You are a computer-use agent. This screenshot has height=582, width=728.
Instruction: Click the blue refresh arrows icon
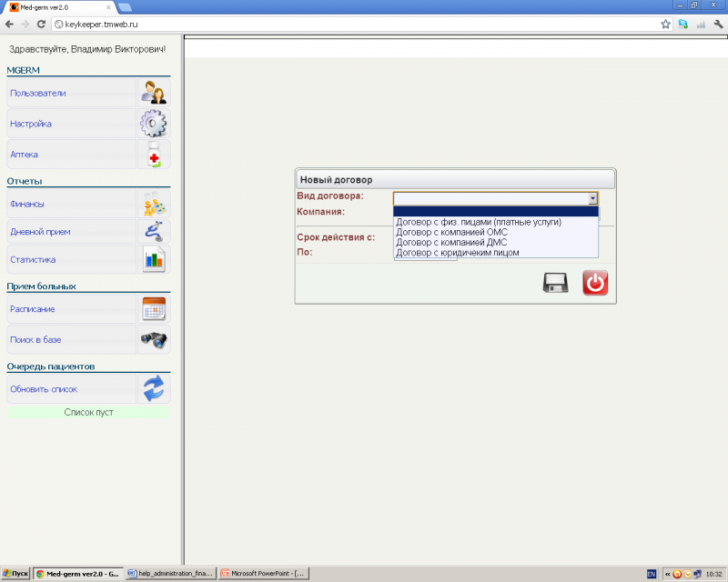153,389
